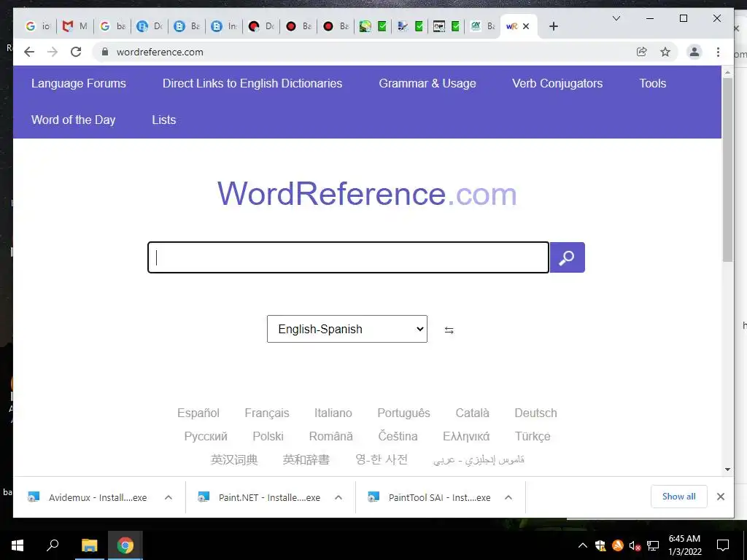Screen dimensions: 747x560
Task: Switch site language to Čeština
Action: tap(398, 436)
